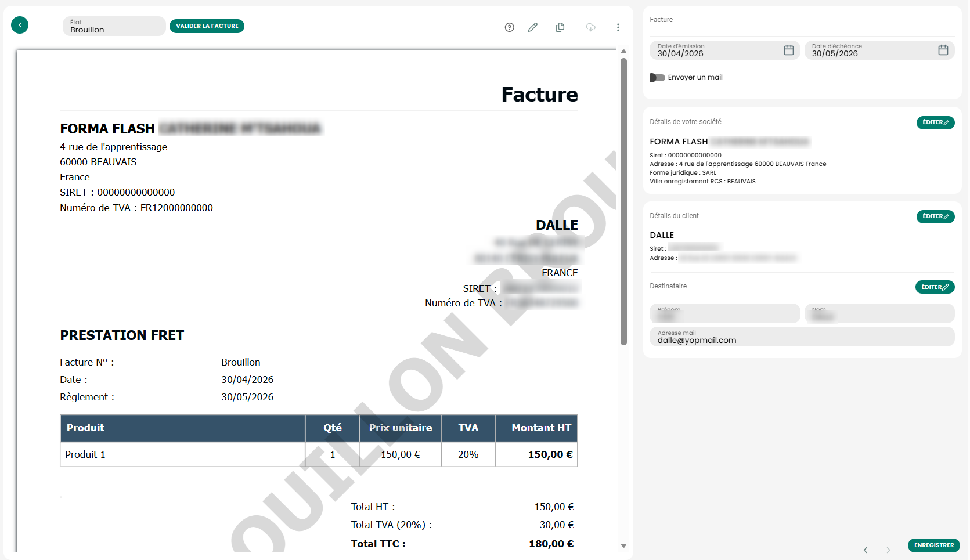The image size is (970, 560).
Task: Open the help question mark icon
Action: click(x=510, y=27)
